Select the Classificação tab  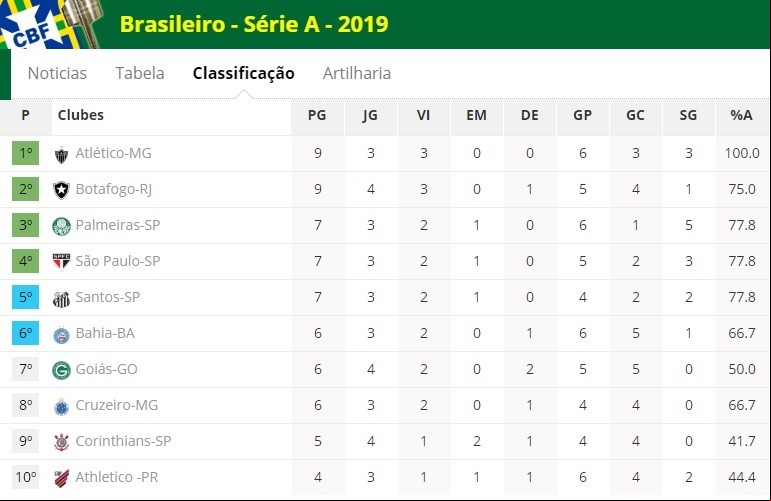pyautogui.click(x=243, y=73)
